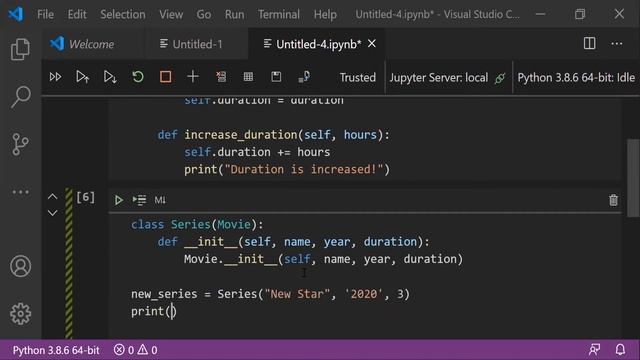Click the new_series = Series line

[270, 294]
